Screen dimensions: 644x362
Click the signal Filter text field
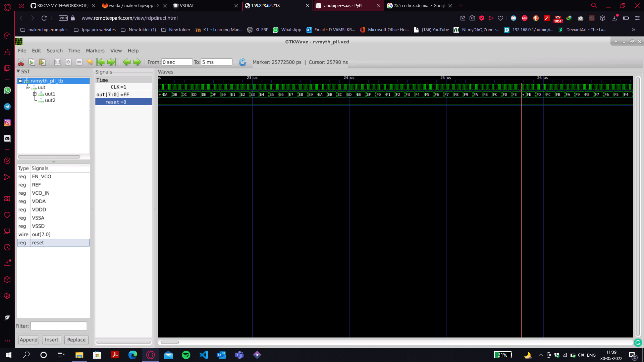(x=59, y=326)
